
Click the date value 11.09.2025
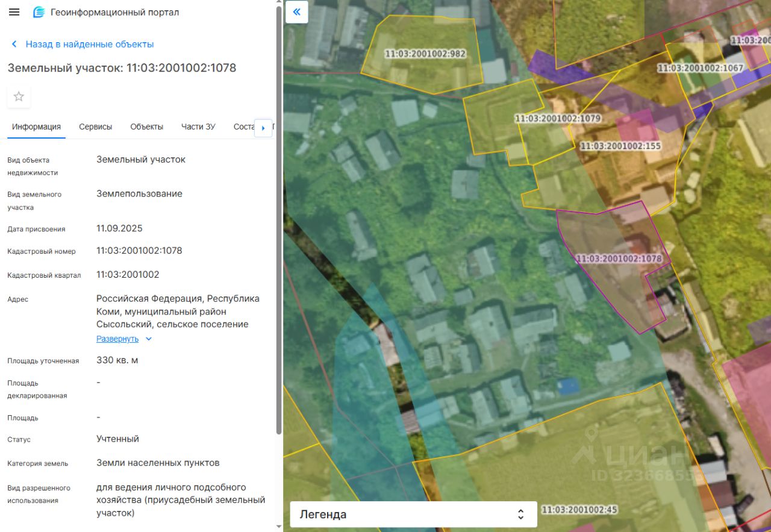click(119, 228)
